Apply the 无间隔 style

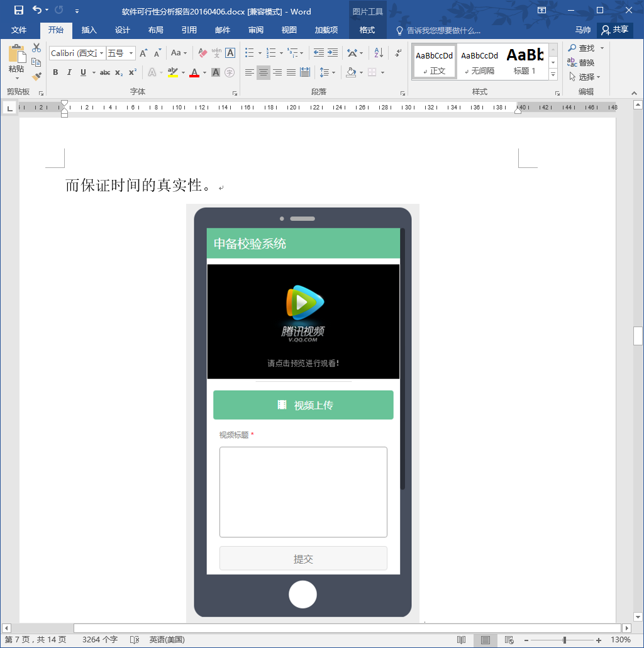[x=479, y=62]
